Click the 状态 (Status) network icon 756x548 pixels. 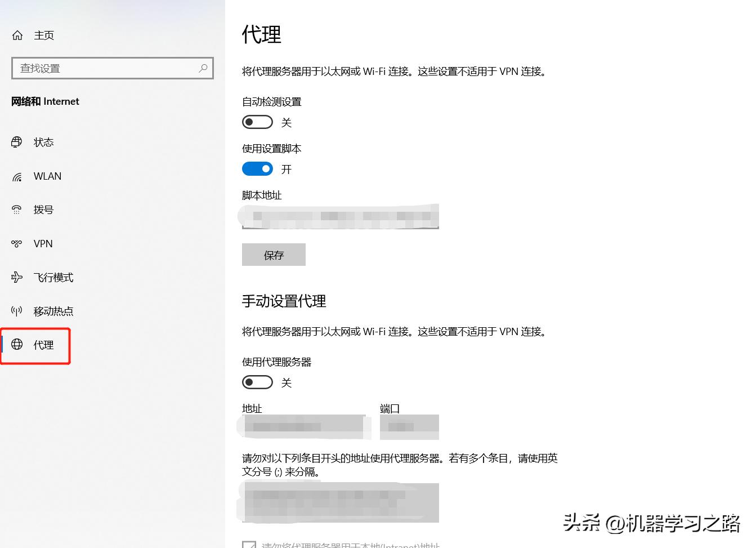17,142
